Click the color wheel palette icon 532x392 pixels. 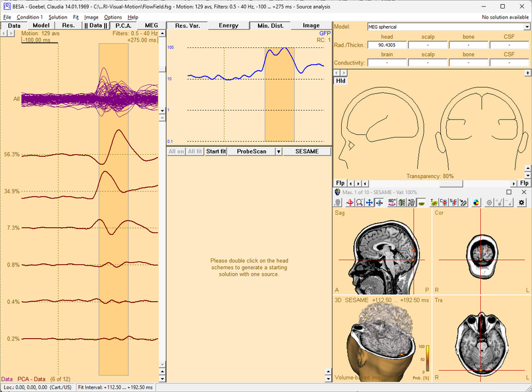[x=475, y=202]
